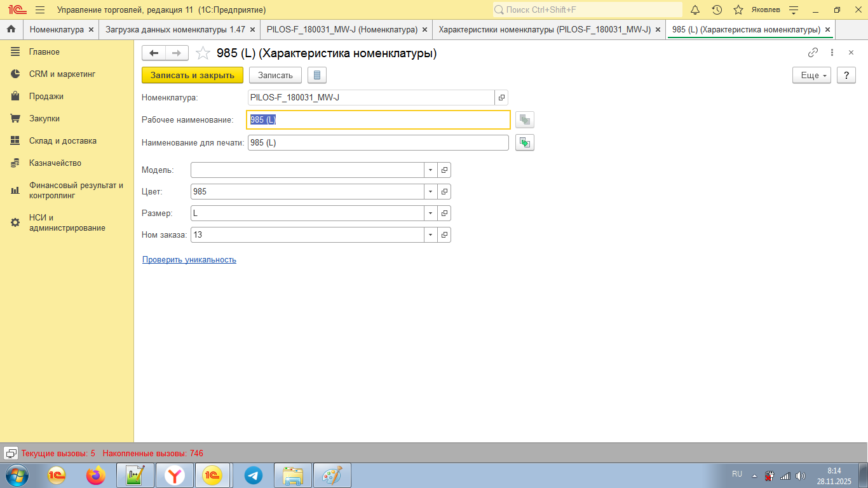Click the windows icon in the status bar
868x488 pixels.
point(11,453)
